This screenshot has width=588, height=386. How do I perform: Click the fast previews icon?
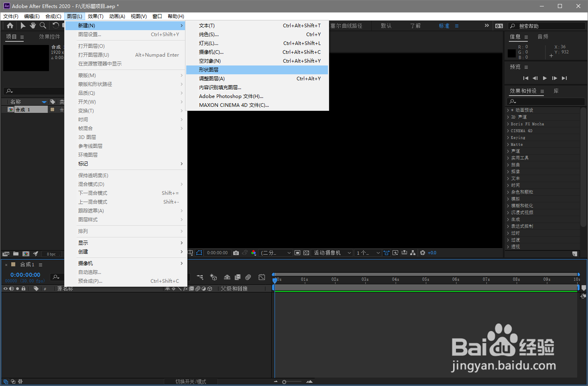tap(395, 253)
